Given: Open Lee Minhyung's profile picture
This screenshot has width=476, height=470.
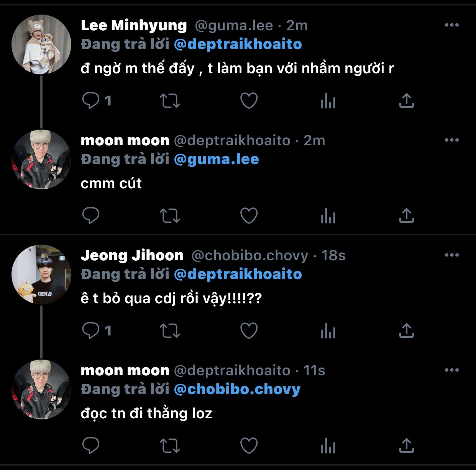Looking at the screenshot, I should [41, 44].
